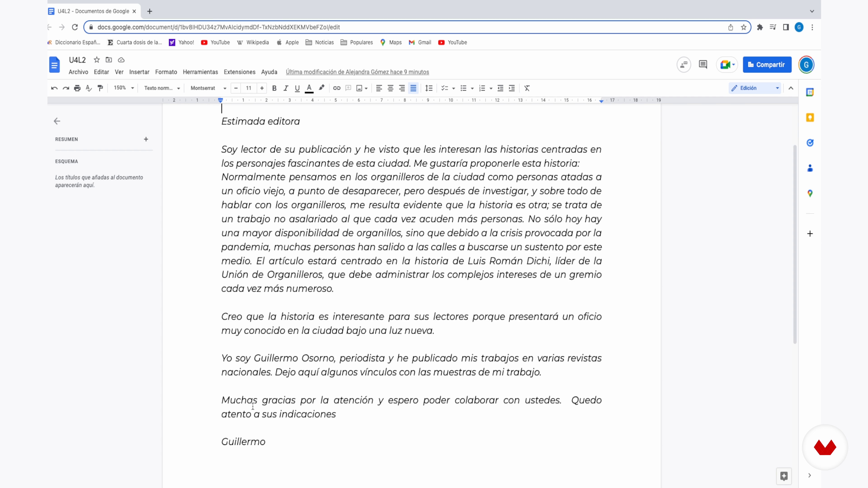This screenshot has height=488, width=868.
Task: Add a summary with plus next to RESUMEN
Action: [146, 139]
